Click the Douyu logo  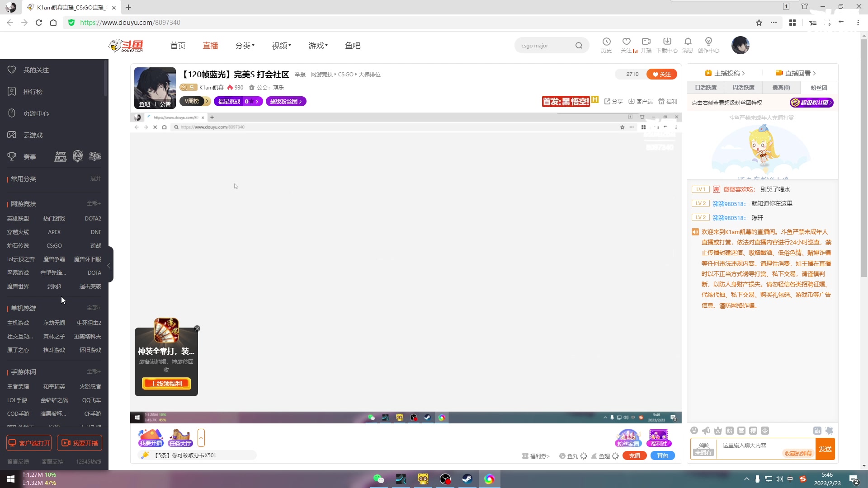126,46
